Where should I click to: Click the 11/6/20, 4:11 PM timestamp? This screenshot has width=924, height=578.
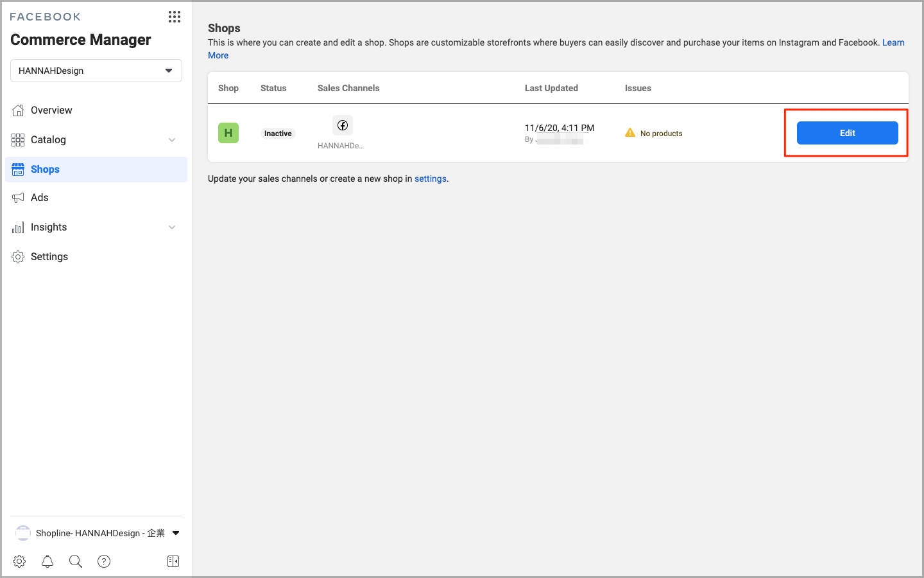[x=560, y=128]
